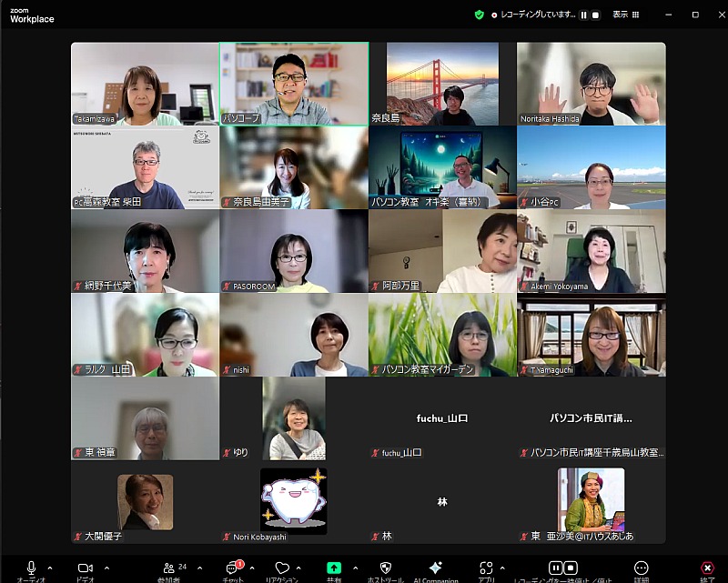Image resolution: width=728 pixels, height=583 pixels.
Task: Launch the AI Companion sparkle icon
Action: 435,568
